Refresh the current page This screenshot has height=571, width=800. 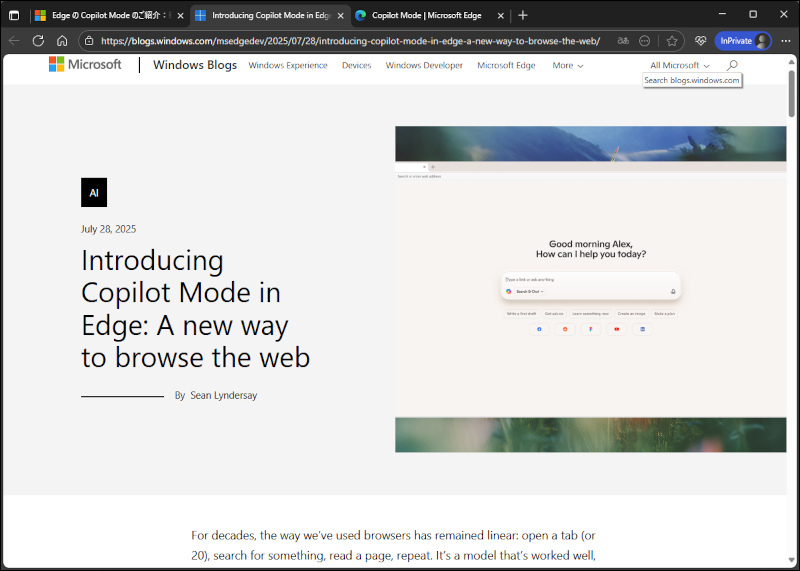pos(38,41)
